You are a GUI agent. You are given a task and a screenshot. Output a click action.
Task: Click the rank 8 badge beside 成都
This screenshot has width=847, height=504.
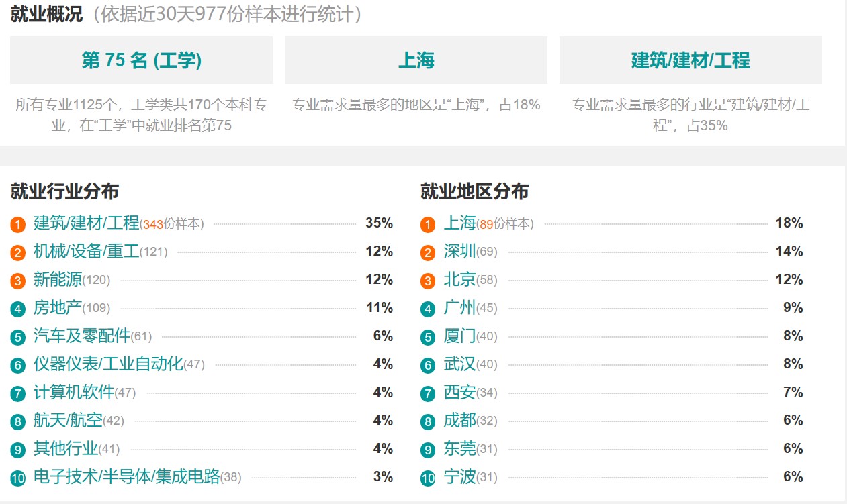point(428,422)
